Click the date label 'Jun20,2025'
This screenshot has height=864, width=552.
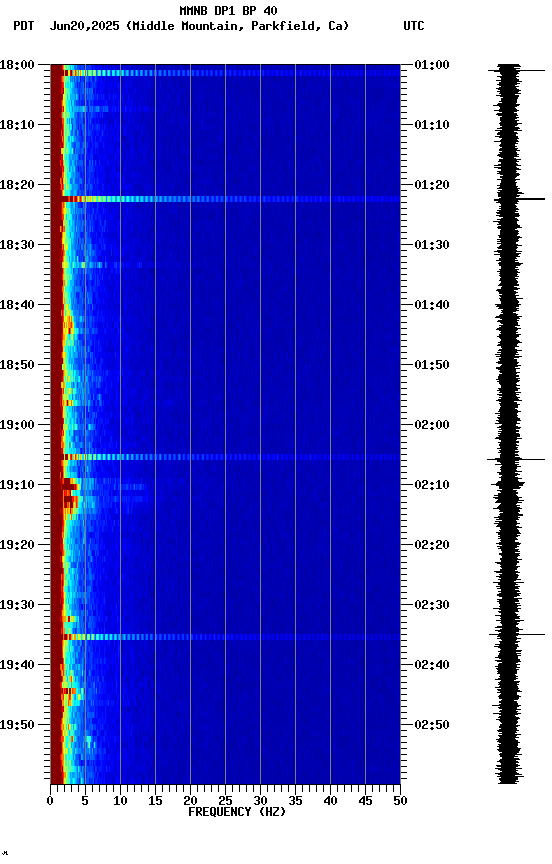(x=84, y=26)
